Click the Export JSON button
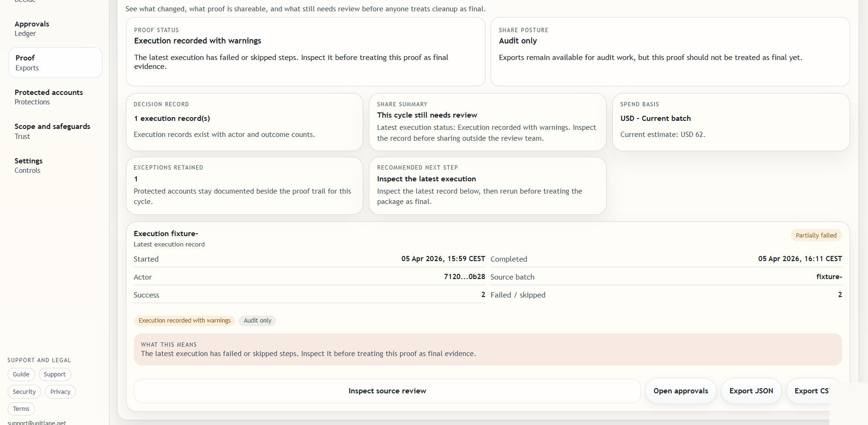Image resolution: width=868 pixels, height=425 pixels. 751,391
